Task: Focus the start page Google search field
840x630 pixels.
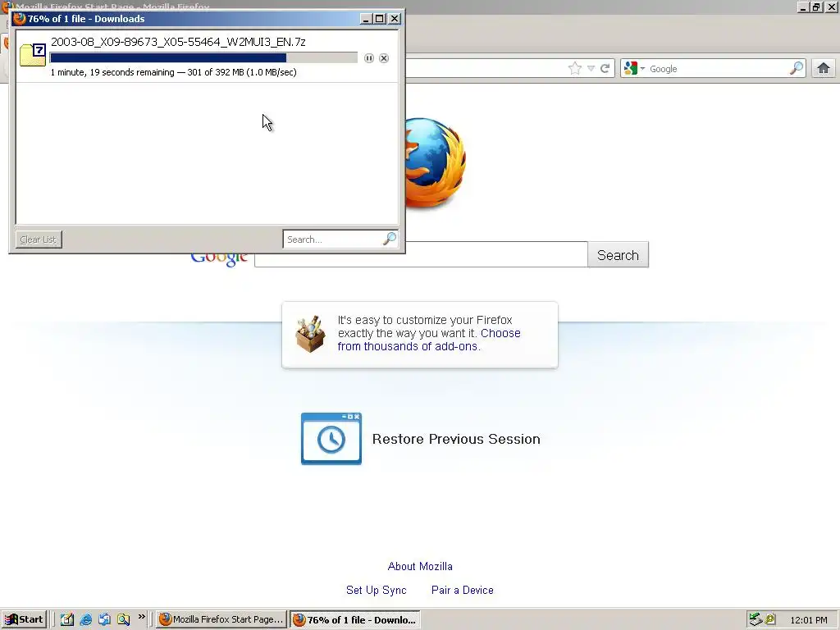Action: [421, 255]
